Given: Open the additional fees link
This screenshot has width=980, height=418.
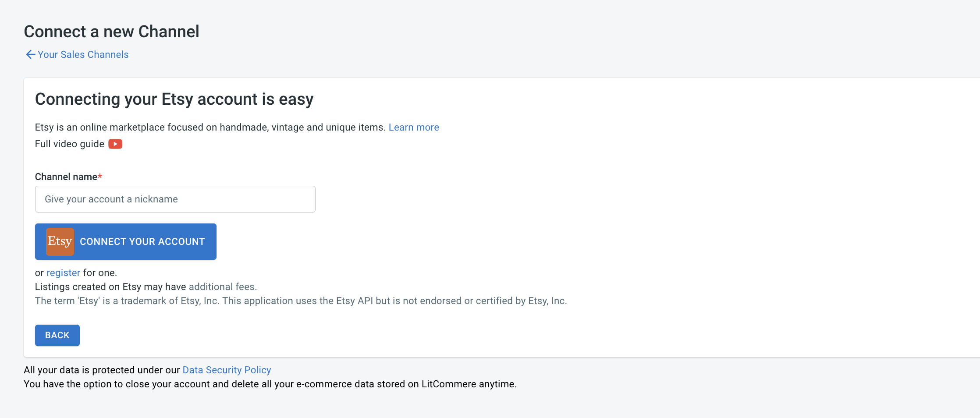Looking at the screenshot, I should click(223, 287).
